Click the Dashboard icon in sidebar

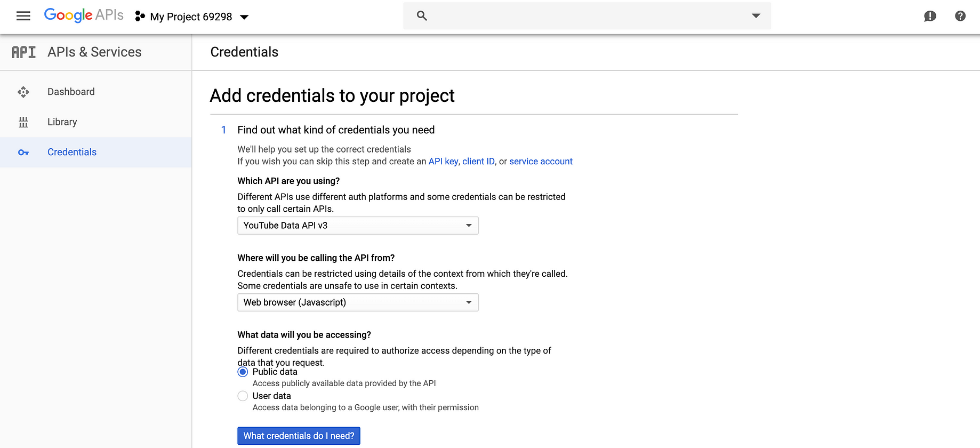point(23,92)
